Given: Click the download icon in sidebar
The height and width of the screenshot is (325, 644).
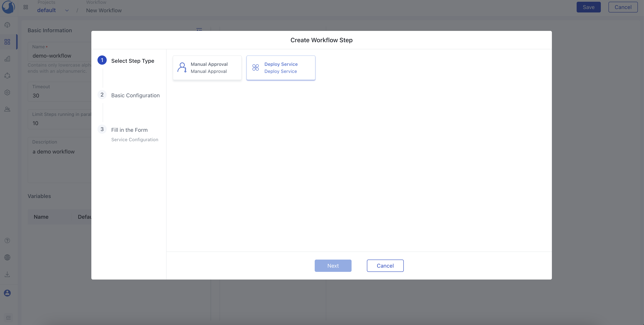Looking at the screenshot, I should pyautogui.click(x=7, y=274).
